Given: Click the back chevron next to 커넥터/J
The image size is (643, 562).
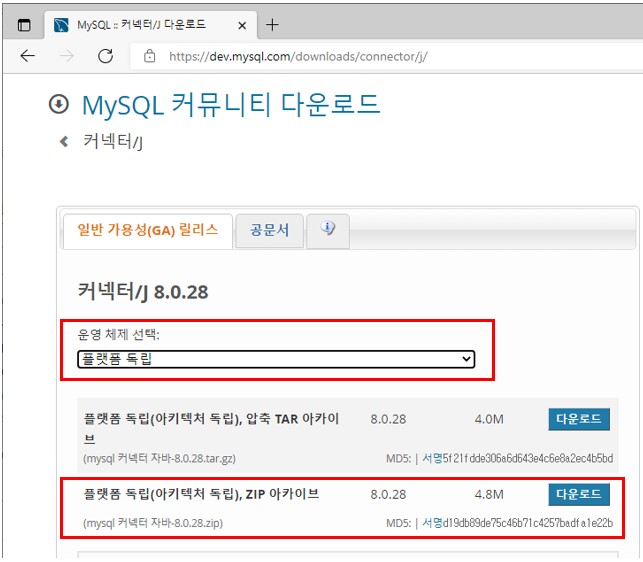Looking at the screenshot, I should coord(64,142).
